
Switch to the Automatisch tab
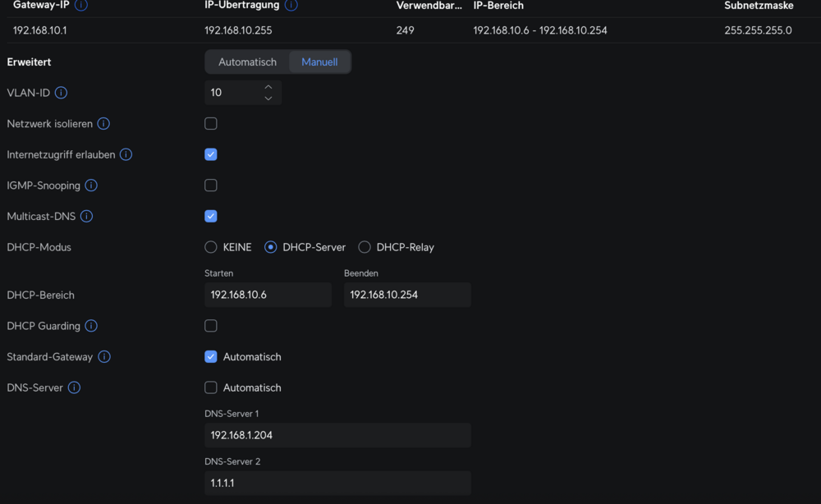pos(247,62)
